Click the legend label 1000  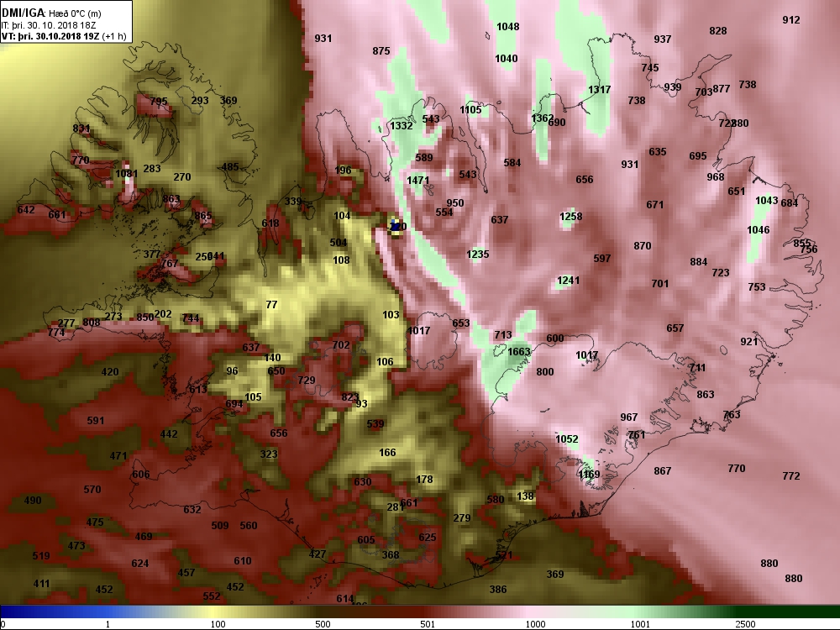tap(535, 624)
